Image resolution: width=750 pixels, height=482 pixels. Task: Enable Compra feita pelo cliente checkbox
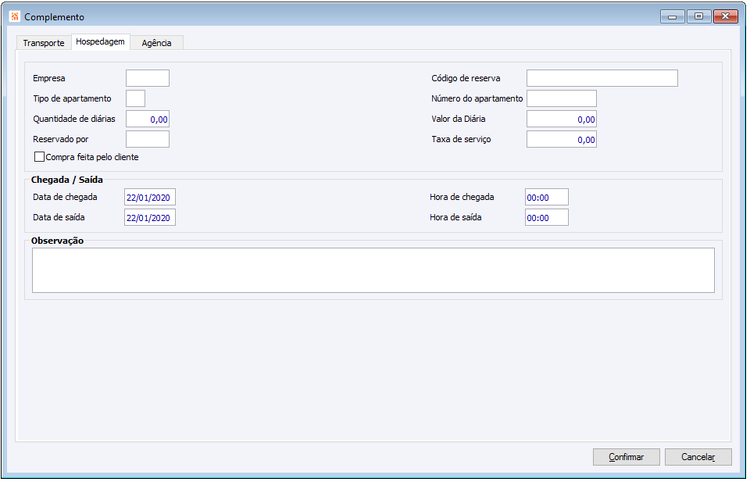click(39, 157)
